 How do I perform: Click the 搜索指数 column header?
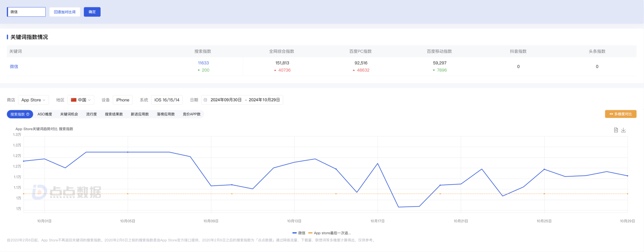point(203,51)
